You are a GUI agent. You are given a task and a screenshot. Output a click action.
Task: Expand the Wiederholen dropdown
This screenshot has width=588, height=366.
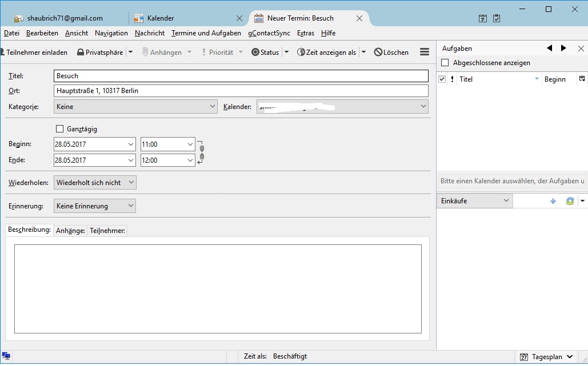click(95, 183)
